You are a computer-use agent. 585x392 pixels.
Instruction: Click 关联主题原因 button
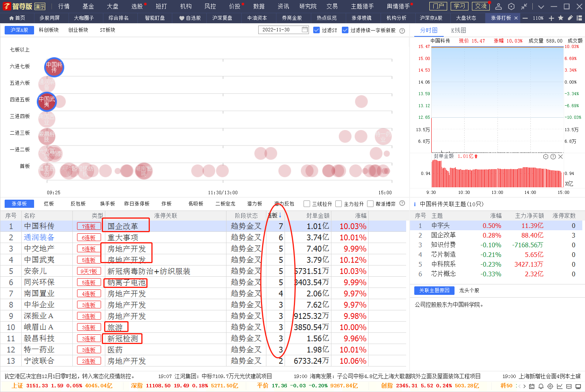pos(434,290)
